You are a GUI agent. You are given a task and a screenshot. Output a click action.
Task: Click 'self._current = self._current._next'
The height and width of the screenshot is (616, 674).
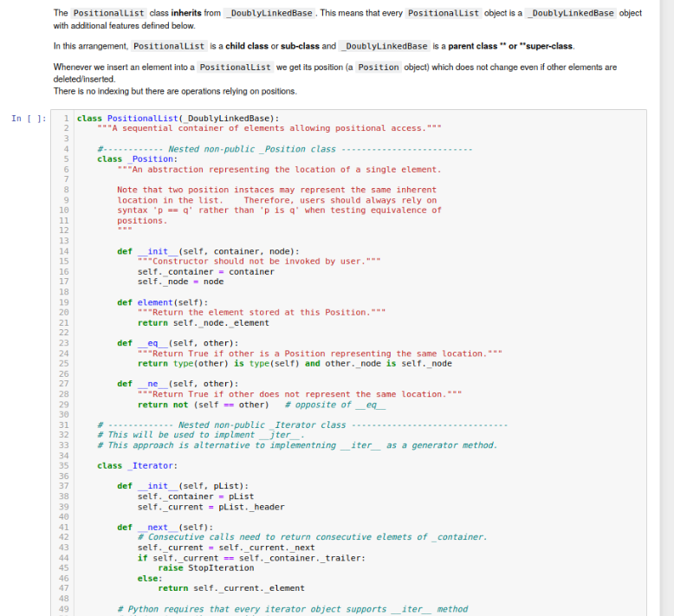(x=226, y=548)
